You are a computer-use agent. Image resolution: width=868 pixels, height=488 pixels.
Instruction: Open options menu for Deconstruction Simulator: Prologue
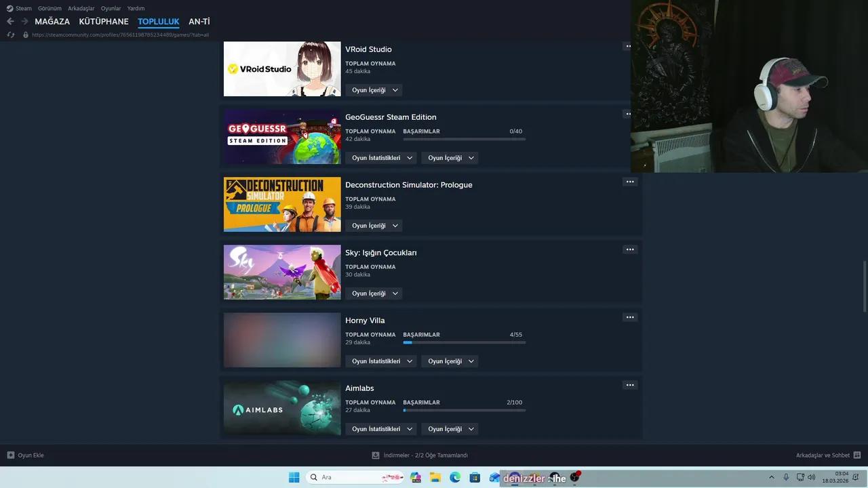630,182
